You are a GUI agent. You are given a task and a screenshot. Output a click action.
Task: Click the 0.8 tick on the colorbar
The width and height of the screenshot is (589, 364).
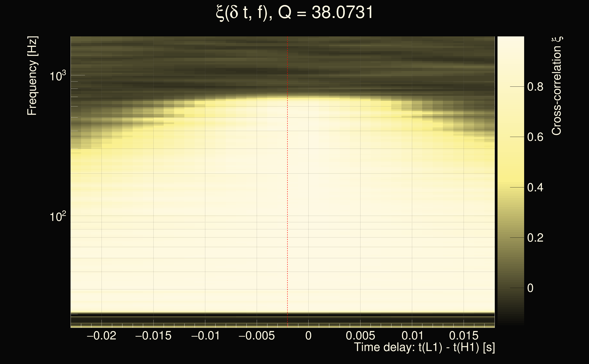tap(535, 87)
